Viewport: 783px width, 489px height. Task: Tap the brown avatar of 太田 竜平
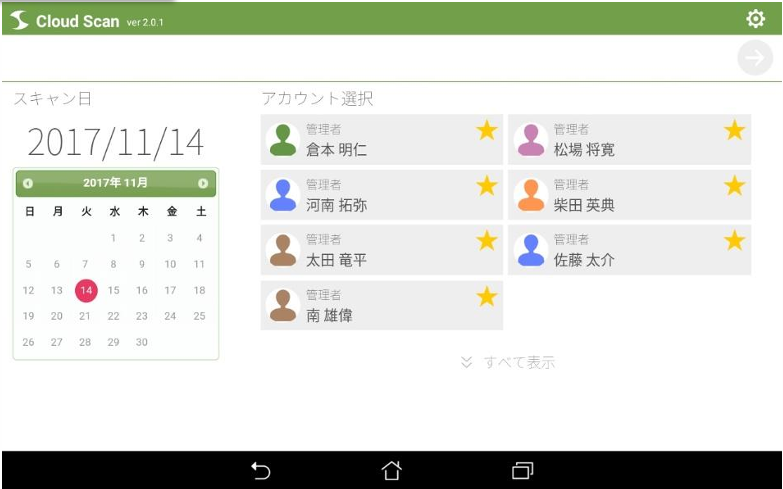point(283,250)
